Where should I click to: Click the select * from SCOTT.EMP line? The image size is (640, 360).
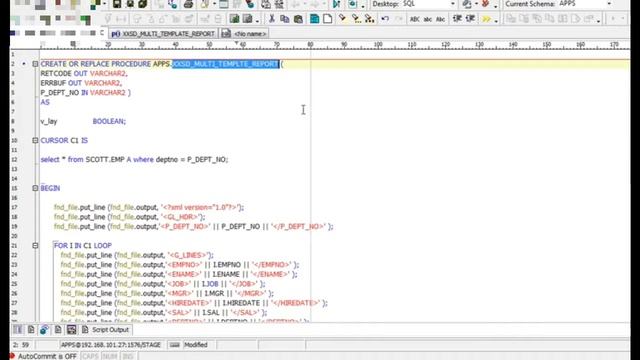click(x=134, y=160)
